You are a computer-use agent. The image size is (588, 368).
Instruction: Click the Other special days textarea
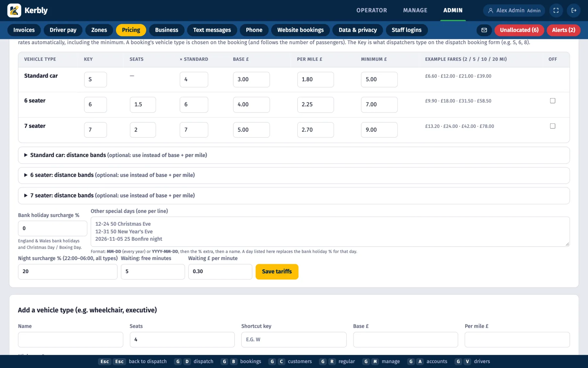[x=330, y=232]
